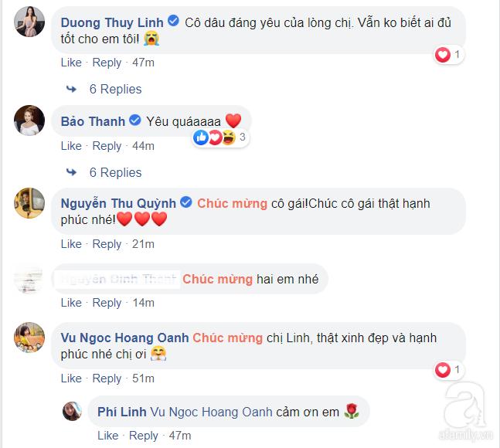Reply to the 14m Chúc mừng hai em comment
Viewport: 500px width, 448px height.
point(107,303)
